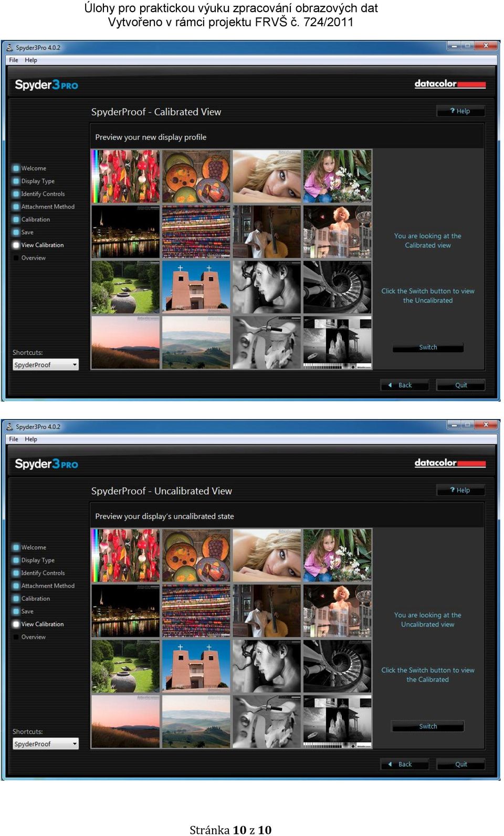Image resolution: width=504 pixels, height=836 pixels.
Task: Click spiral staircase thumbnail in Calibrated View
Action: pos(338,287)
